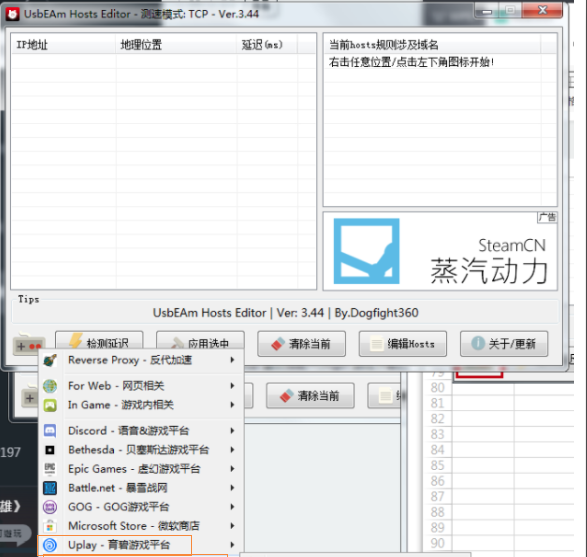Viewport: 587px width, 557px height.
Task: Expand the Epic Games submenu arrow
Action: pos(232,469)
